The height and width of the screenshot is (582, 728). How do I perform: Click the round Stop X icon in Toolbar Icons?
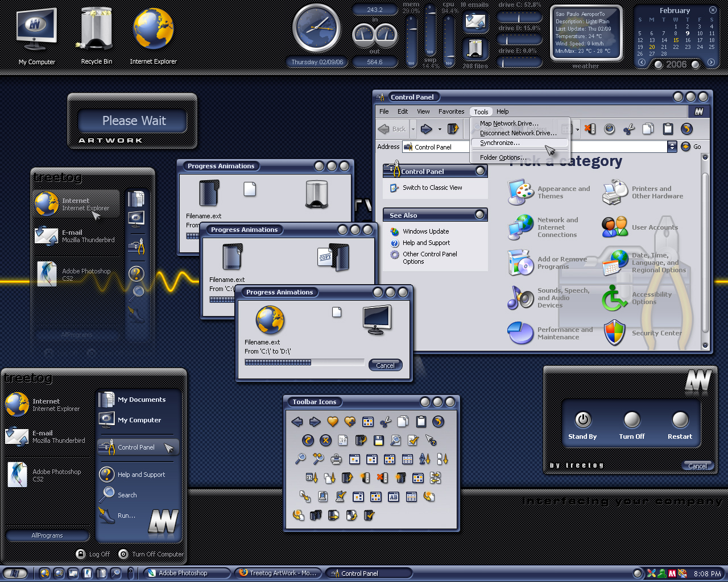(326, 440)
